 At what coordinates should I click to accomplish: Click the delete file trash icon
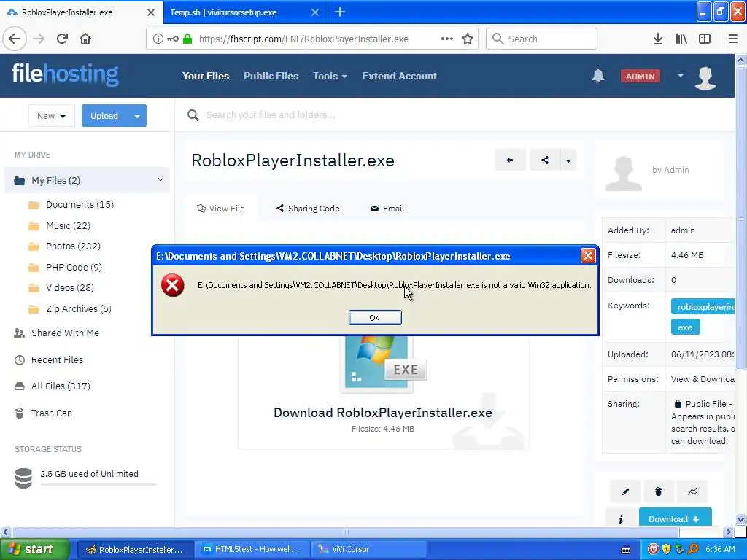[659, 491]
